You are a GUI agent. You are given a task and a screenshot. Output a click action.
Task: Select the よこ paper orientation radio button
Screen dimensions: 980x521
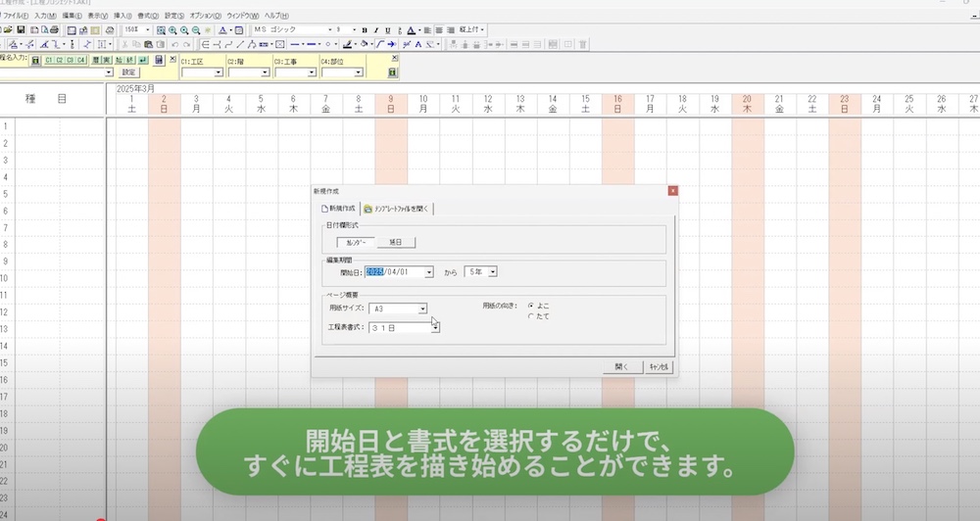point(531,305)
